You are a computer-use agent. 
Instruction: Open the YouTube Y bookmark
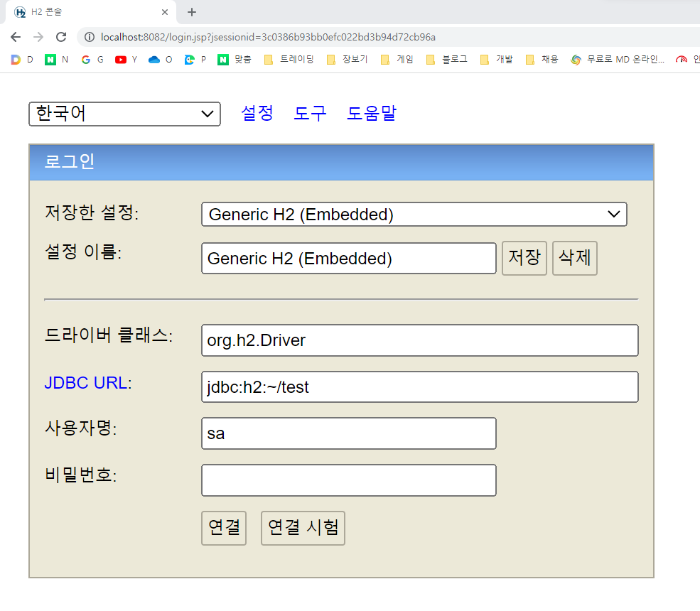pos(126,60)
